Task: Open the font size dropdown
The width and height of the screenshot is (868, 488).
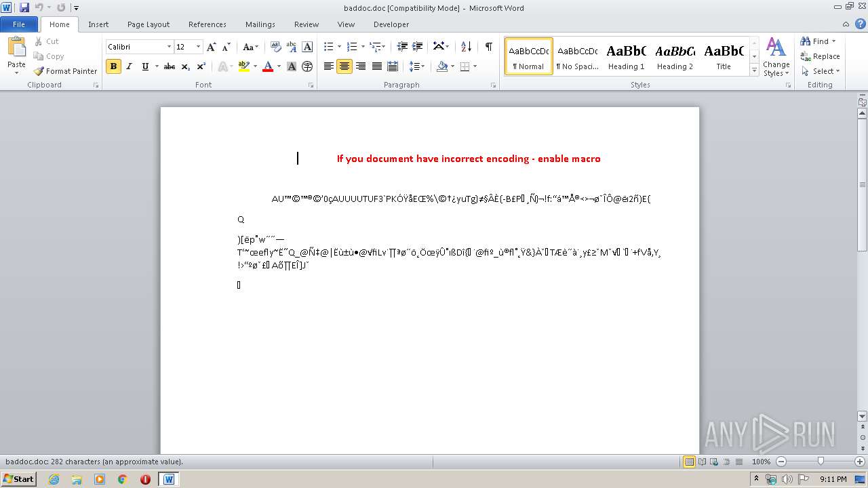Action: 198,47
